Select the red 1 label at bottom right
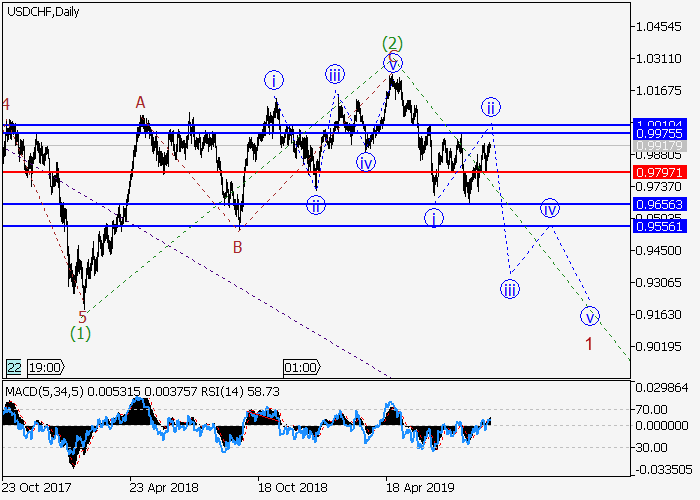The width and height of the screenshot is (700, 500). 589,344
